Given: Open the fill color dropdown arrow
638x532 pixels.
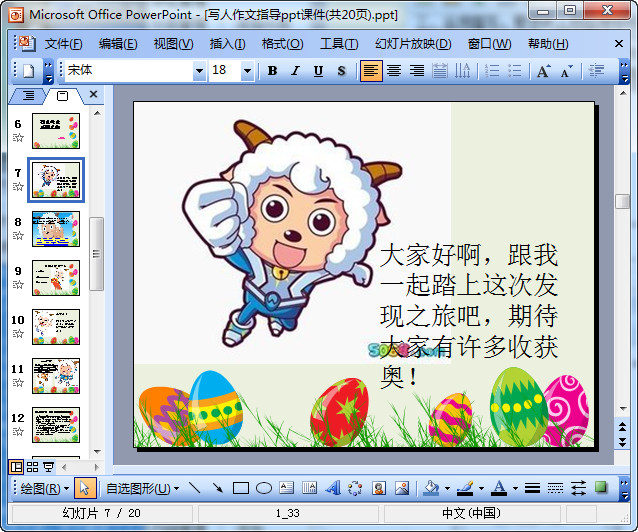Looking at the screenshot, I should click(x=447, y=488).
